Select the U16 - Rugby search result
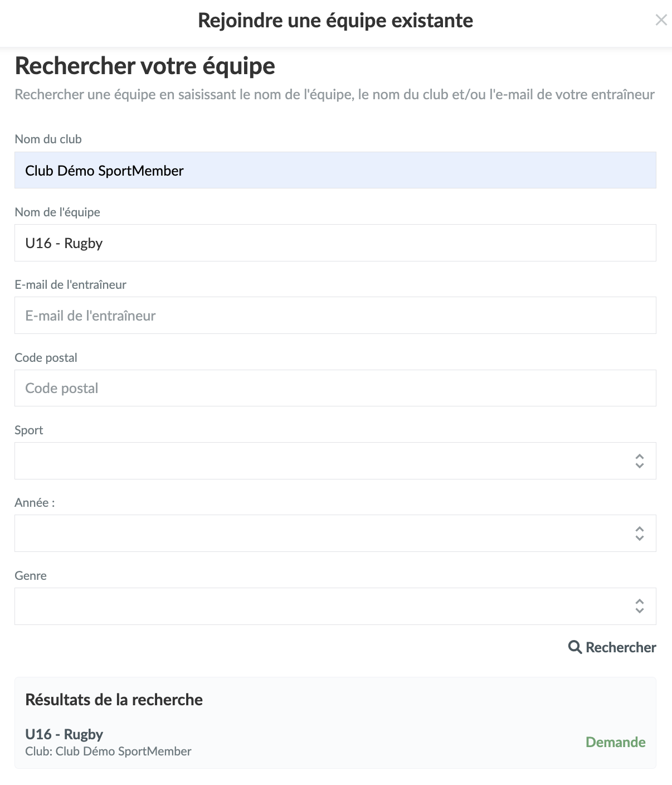 (x=64, y=734)
